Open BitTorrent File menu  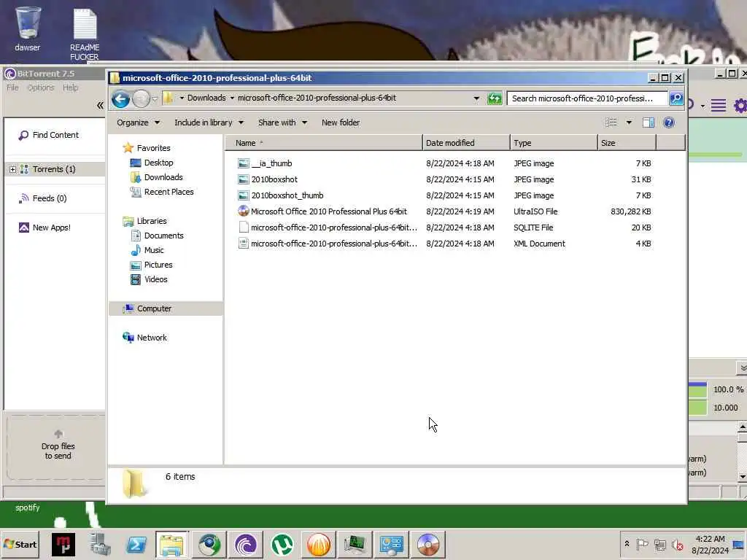[x=12, y=87]
